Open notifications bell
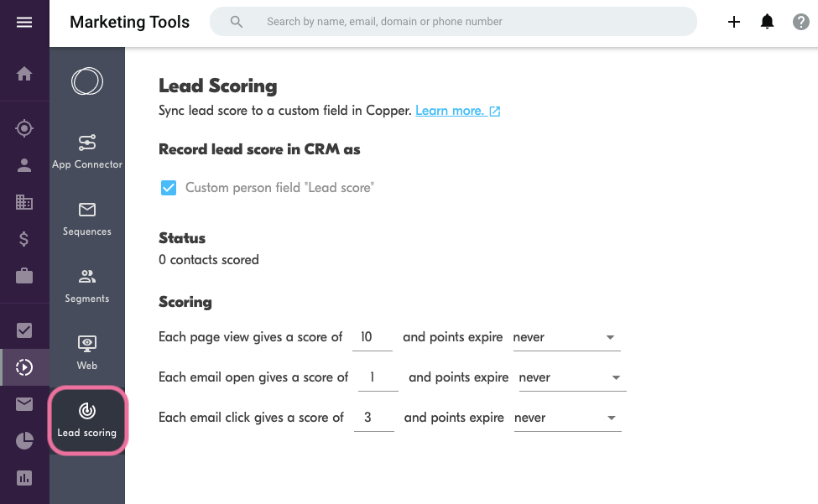This screenshot has width=818, height=504. [767, 22]
